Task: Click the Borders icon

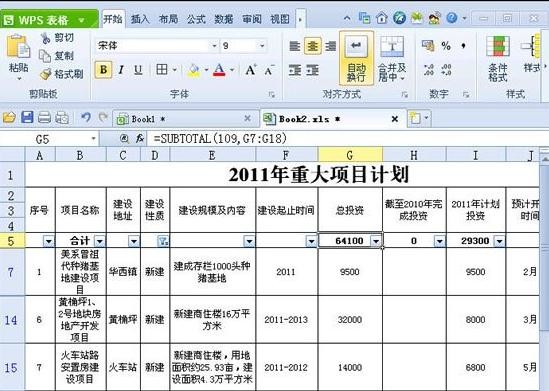Action: [x=162, y=70]
